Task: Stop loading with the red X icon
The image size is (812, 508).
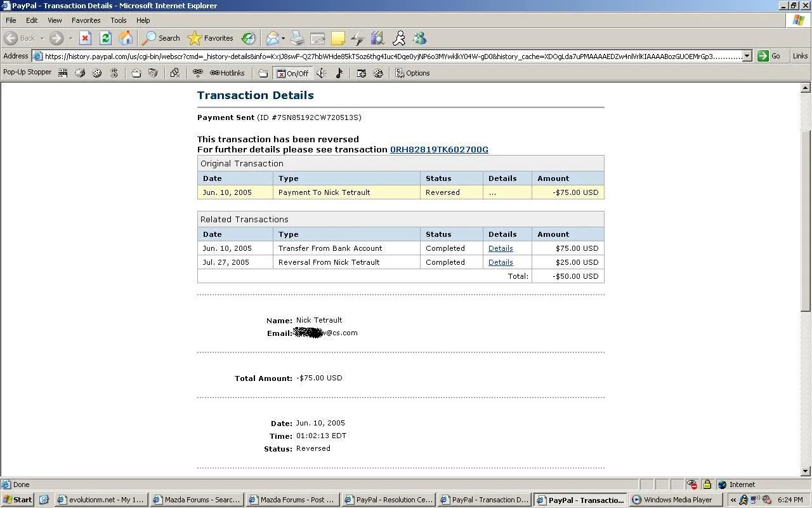Action: click(x=85, y=38)
